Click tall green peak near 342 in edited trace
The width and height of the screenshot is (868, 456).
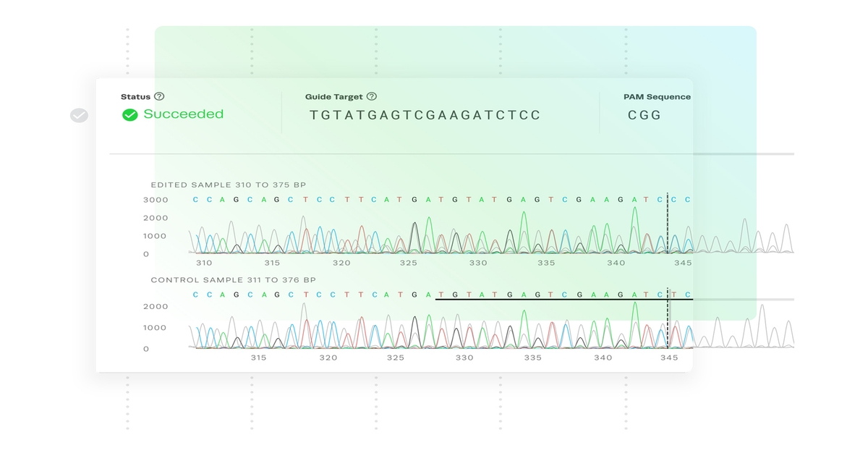point(634,228)
